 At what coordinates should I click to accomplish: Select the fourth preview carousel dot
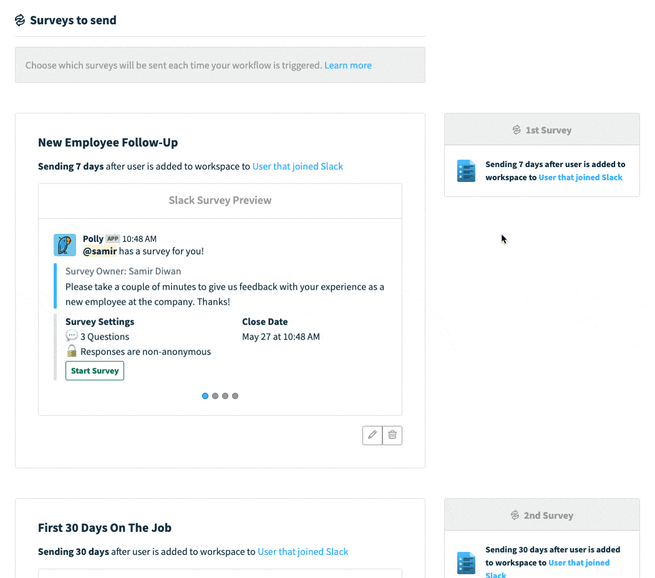pyautogui.click(x=235, y=396)
